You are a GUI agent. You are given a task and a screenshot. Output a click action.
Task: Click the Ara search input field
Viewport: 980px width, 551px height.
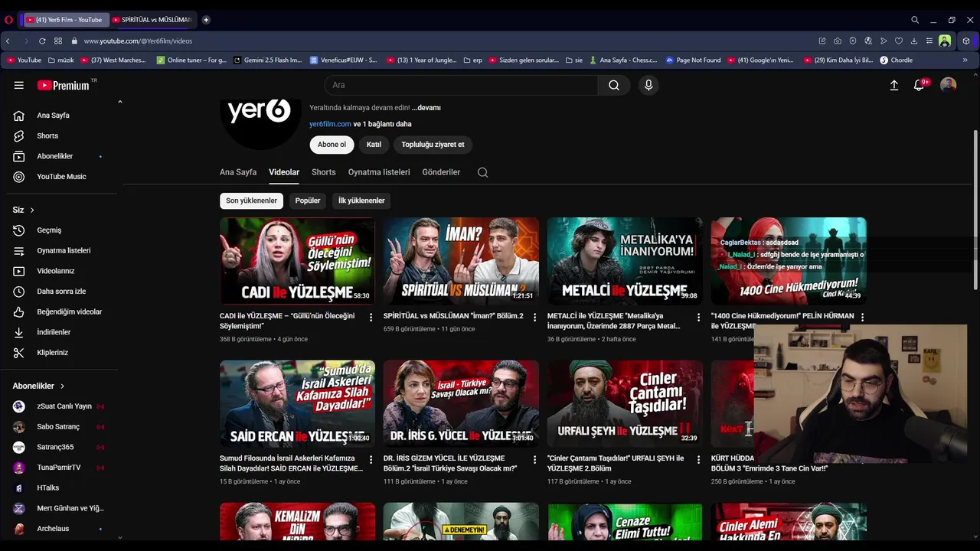point(462,85)
